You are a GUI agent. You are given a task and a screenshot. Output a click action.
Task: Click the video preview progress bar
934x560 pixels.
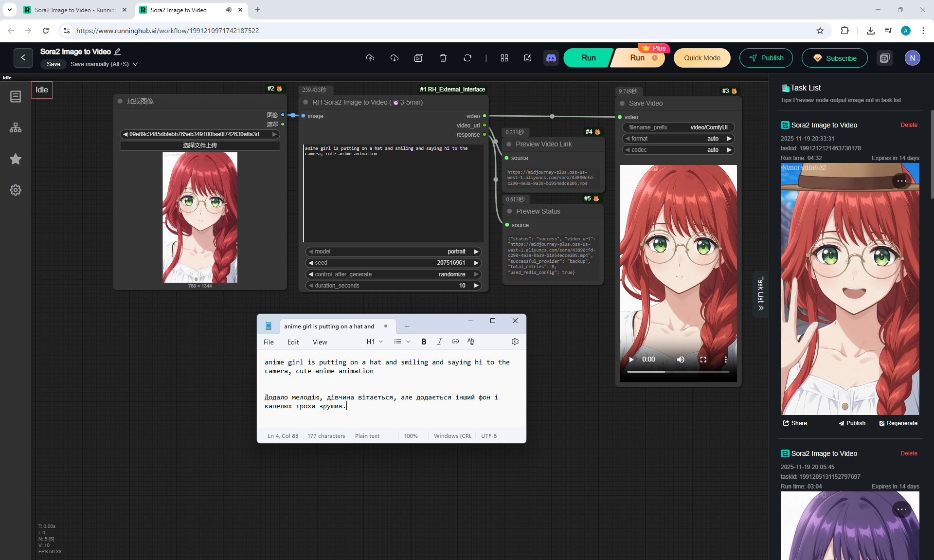(678, 372)
